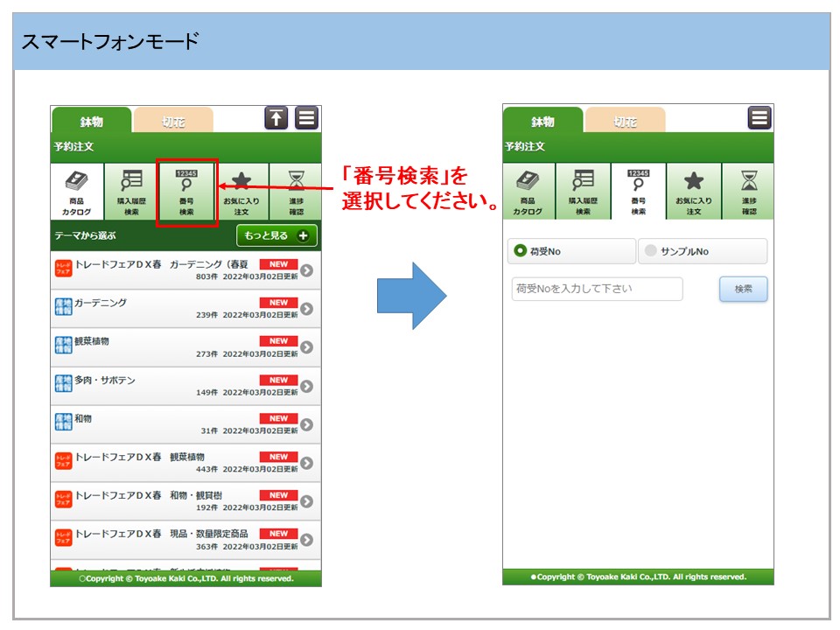
Task: Select the 荷受No radio button
Action: click(x=521, y=251)
